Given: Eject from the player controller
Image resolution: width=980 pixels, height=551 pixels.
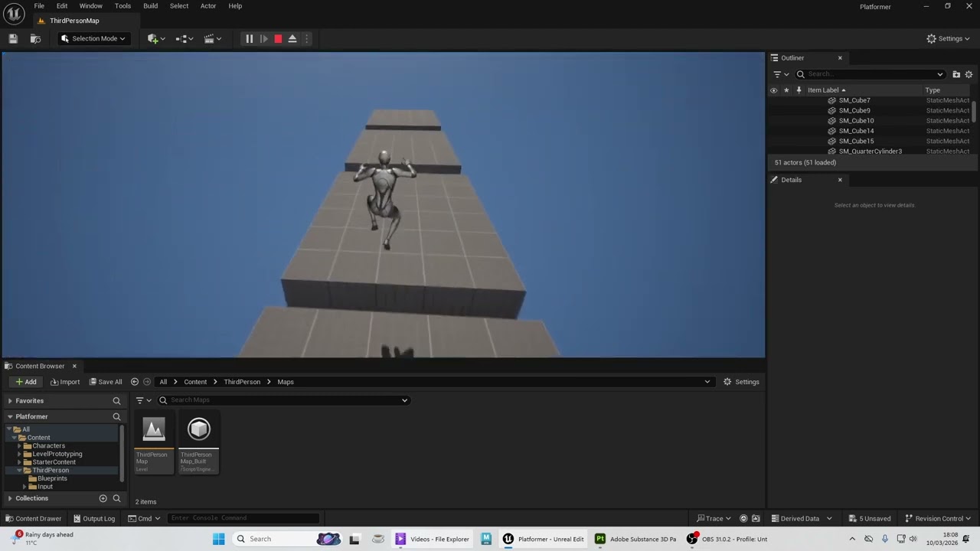Looking at the screenshot, I should coord(292,38).
